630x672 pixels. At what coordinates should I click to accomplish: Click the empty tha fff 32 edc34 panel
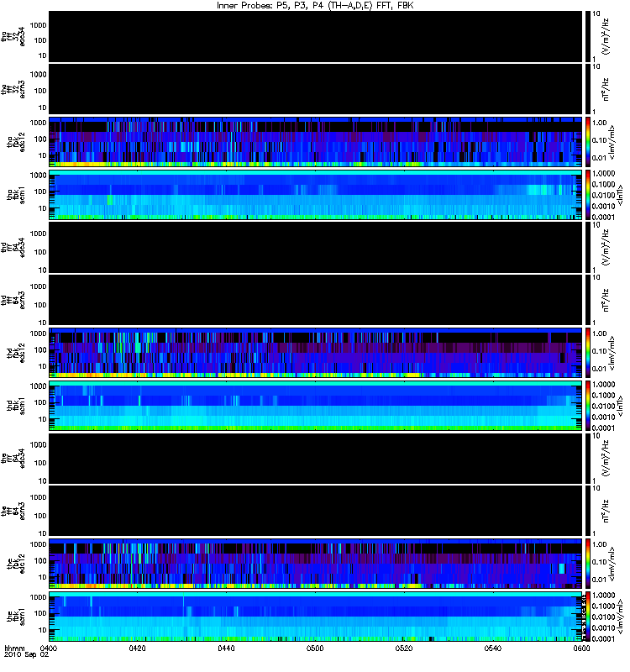point(316,36)
